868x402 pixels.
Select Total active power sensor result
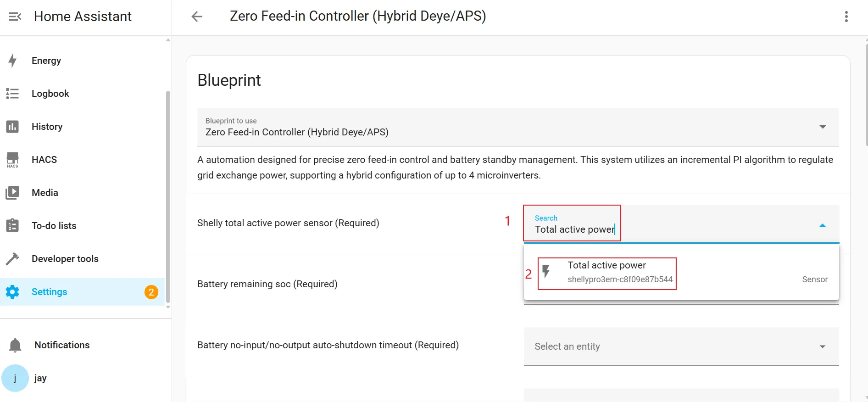(606, 273)
